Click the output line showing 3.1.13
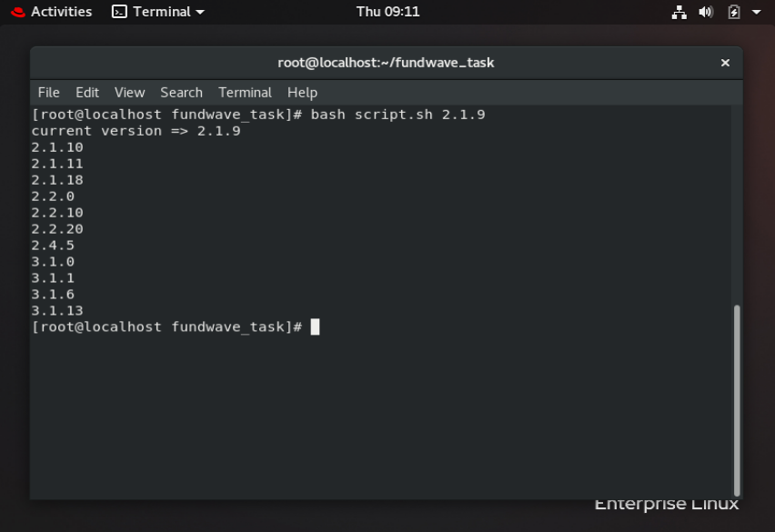Screen dimensions: 775x532 [x=55, y=310]
